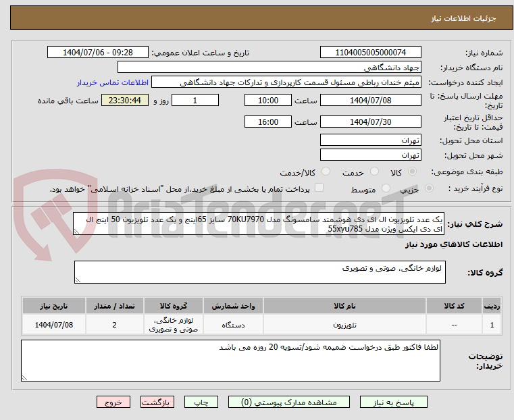Image resolution: width=514 pixels, height=420 pixels.
Task: Choose the 'کالا/خدمت' radio option
Action: tap(326, 172)
